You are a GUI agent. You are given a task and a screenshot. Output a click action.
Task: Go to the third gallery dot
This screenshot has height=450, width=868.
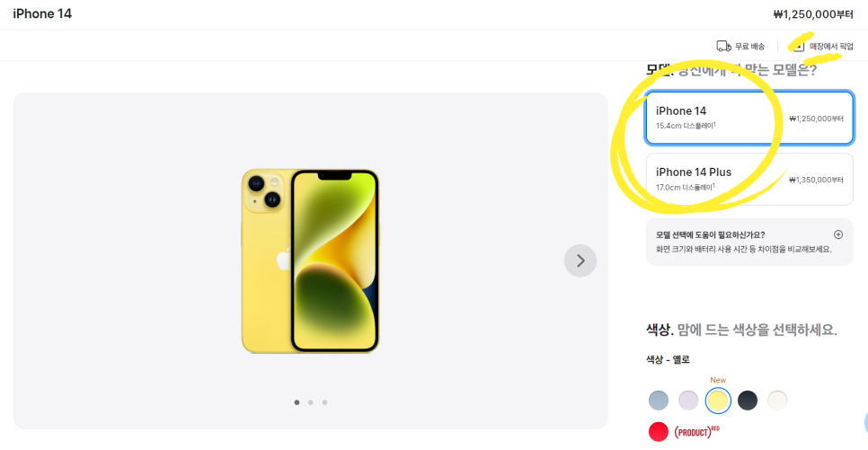pyautogui.click(x=324, y=402)
